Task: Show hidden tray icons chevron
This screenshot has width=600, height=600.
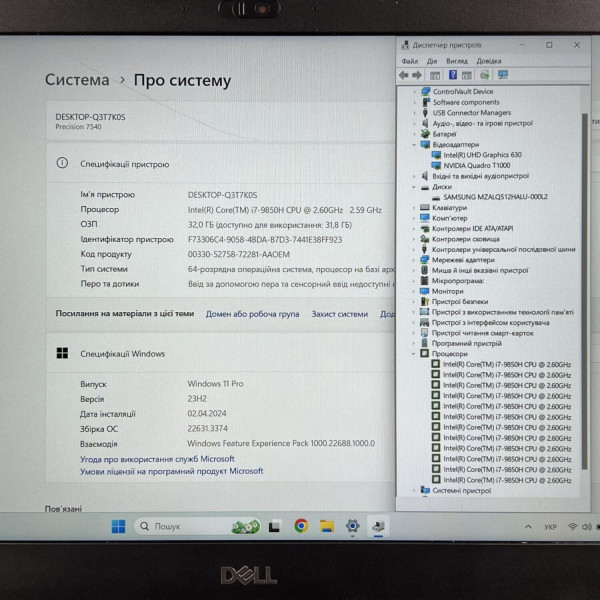Action: (x=528, y=527)
